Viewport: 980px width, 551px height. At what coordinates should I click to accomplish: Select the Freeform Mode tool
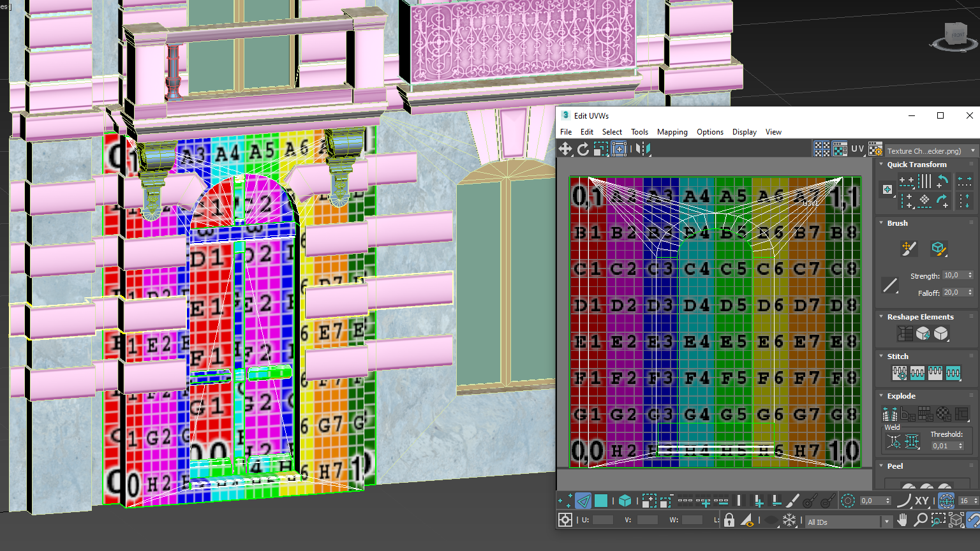[619, 149]
